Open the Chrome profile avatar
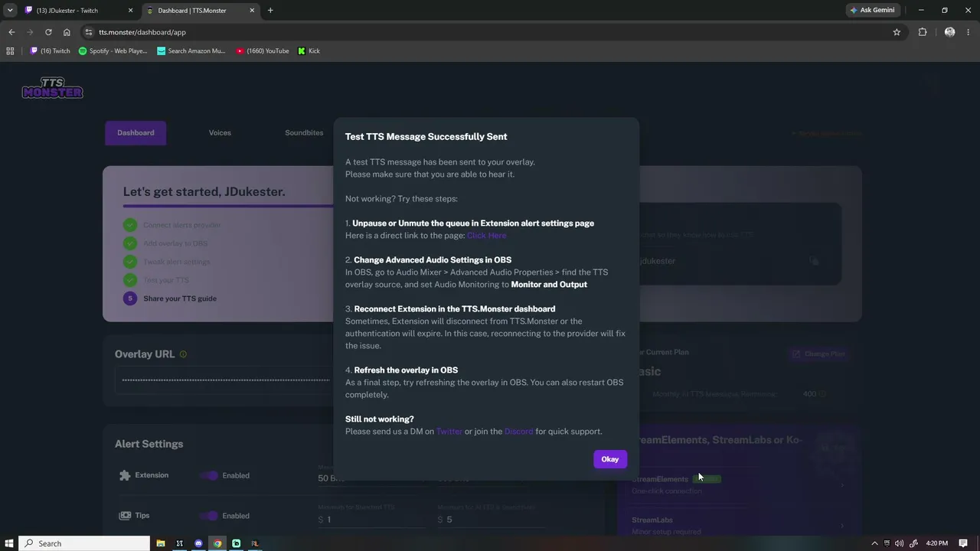 (x=949, y=32)
